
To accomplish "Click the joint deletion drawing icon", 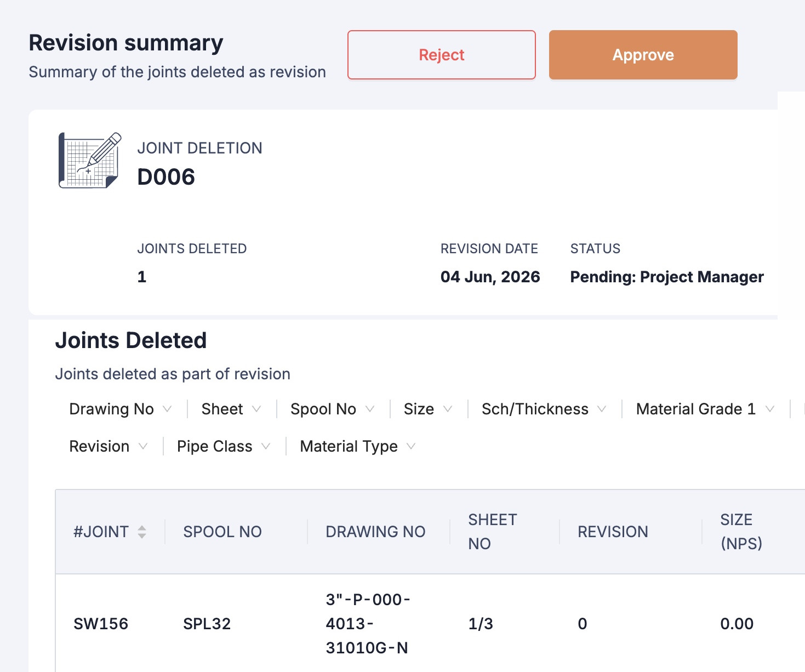I will [x=90, y=160].
